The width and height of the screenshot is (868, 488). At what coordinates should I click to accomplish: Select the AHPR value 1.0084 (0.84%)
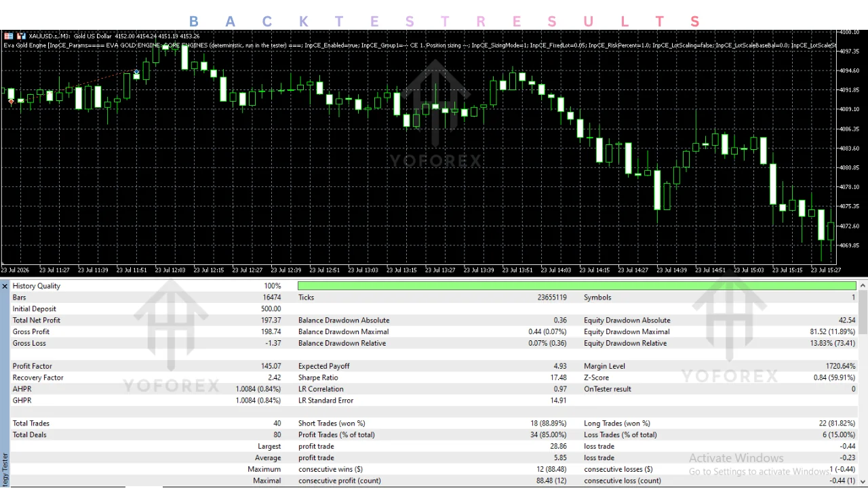point(258,389)
